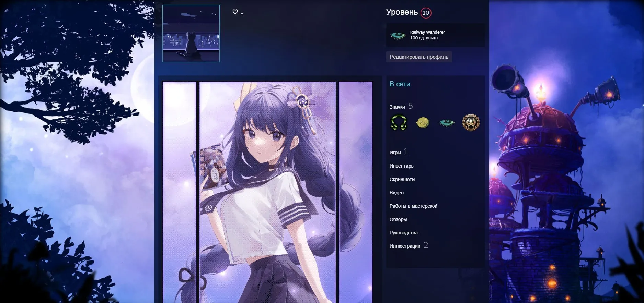Click the Уровень level heading

(x=402, y=12)
